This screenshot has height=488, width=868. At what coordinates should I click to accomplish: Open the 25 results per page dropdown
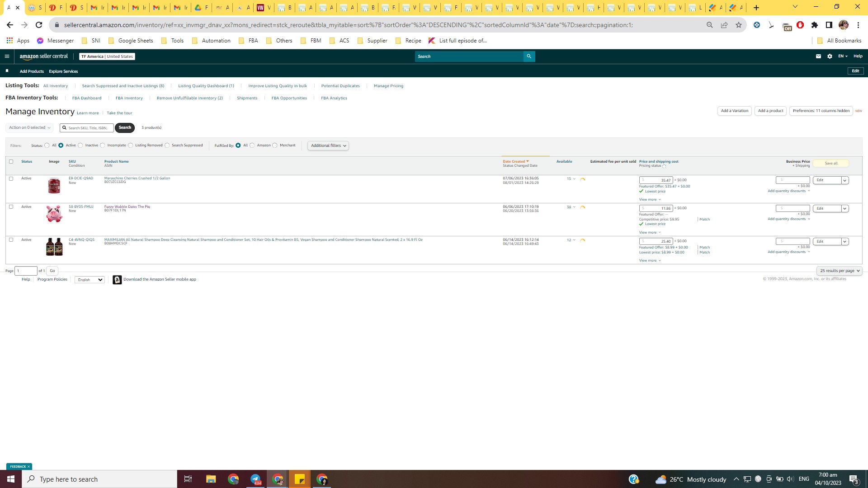[x=840, y=271]
